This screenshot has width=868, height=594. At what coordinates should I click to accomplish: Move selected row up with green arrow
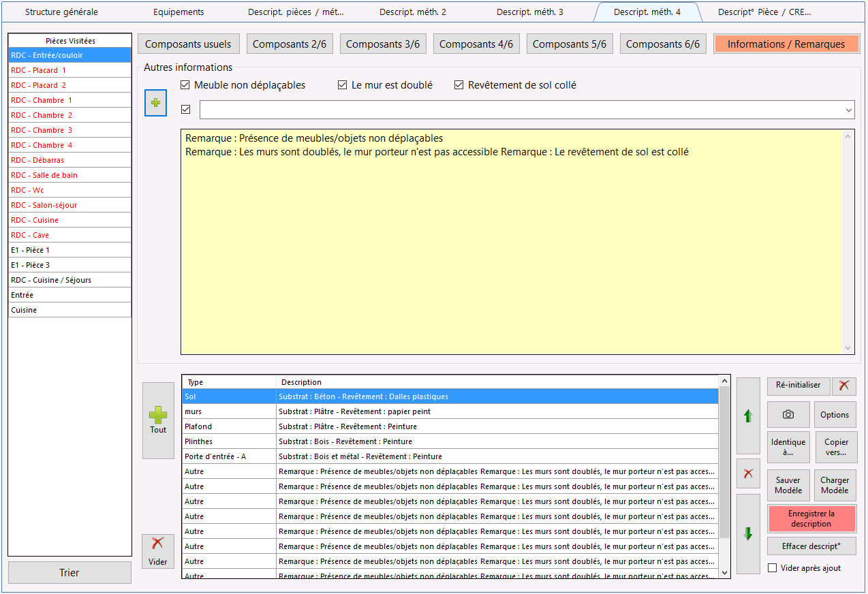click(748, 416)
